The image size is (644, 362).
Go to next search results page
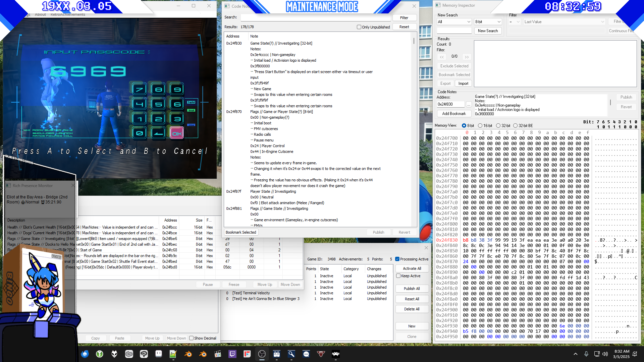(467, 57)
